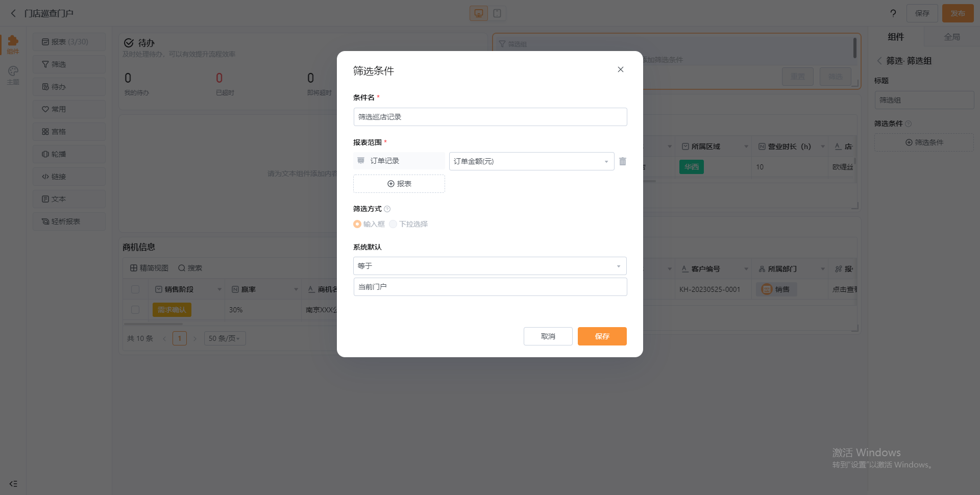Open the 50 条/页 page size dropdown
The height and width of the screenshot is (495, 980).
(225, 338)
